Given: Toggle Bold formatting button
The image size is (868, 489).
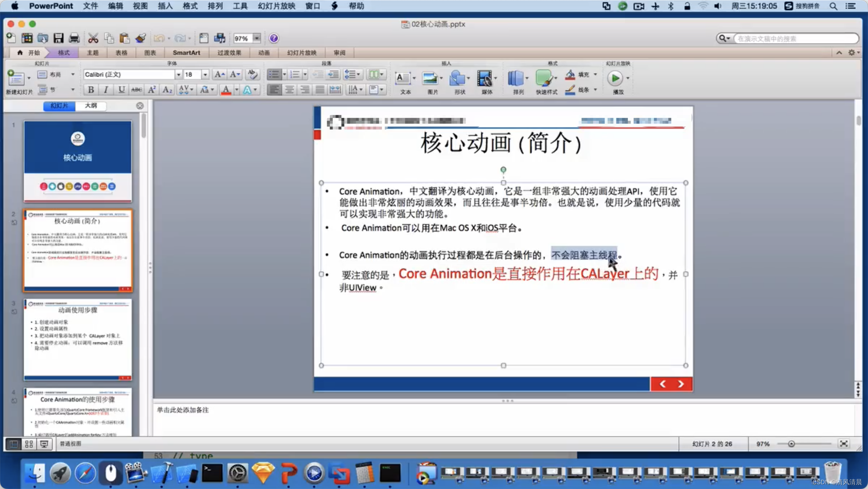Looking at the screenshot, I should (91, 90).
